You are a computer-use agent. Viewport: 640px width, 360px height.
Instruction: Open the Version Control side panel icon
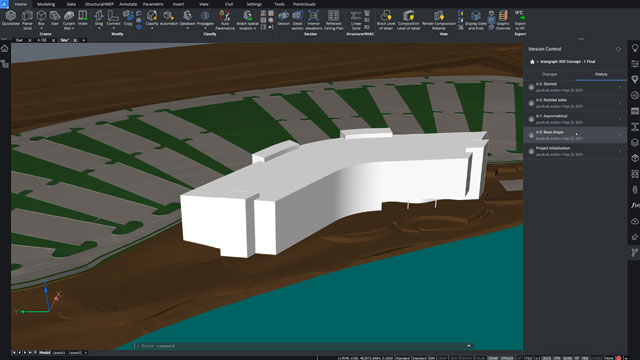(635, 253)
